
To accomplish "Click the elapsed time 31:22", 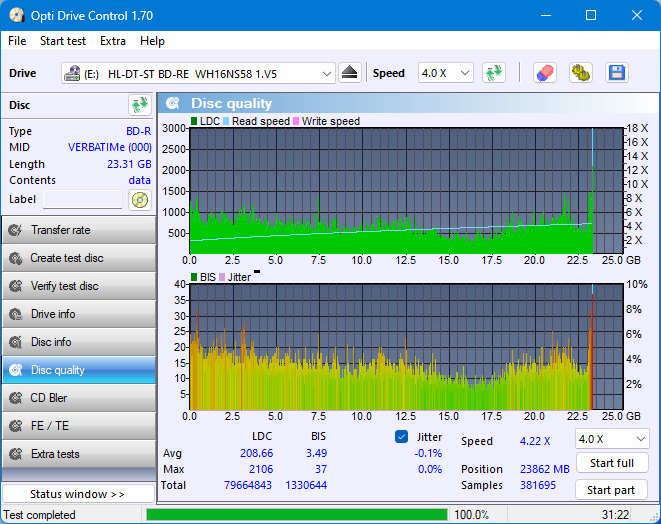I will point(615,515).
